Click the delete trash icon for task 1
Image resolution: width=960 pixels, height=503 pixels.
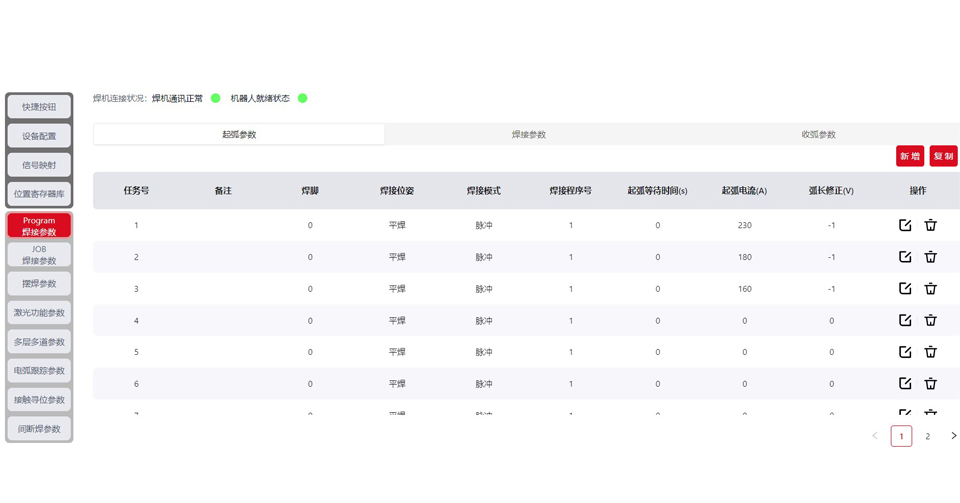pyautogui.click(x=930, y=225)
